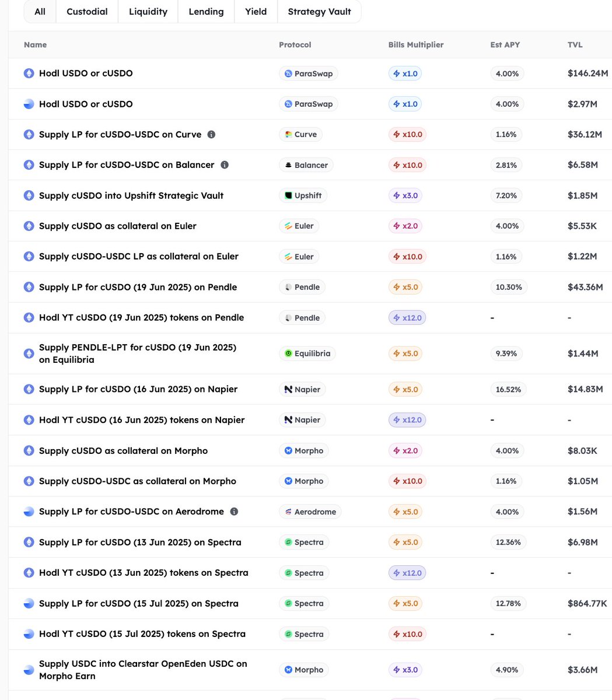
Task: Sort by the Bills Multiplier column header
Action: pos(416,45)
